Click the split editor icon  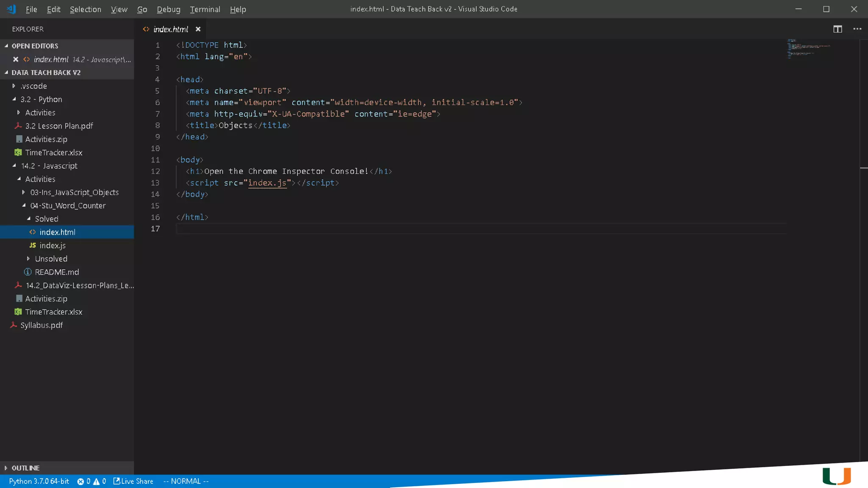pos(837,29)
